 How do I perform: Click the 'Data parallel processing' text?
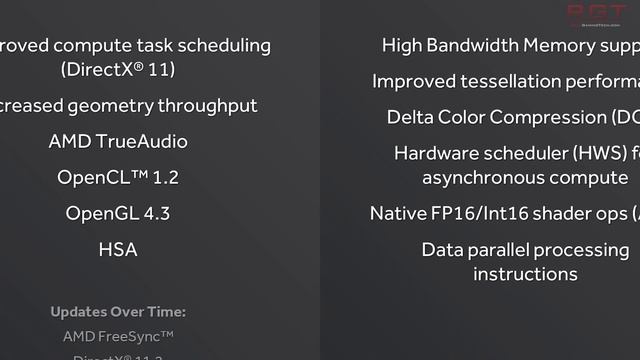(x=525, y=250)
